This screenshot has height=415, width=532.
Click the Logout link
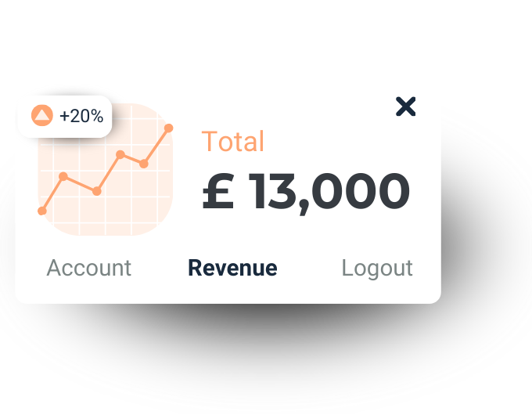377,269
